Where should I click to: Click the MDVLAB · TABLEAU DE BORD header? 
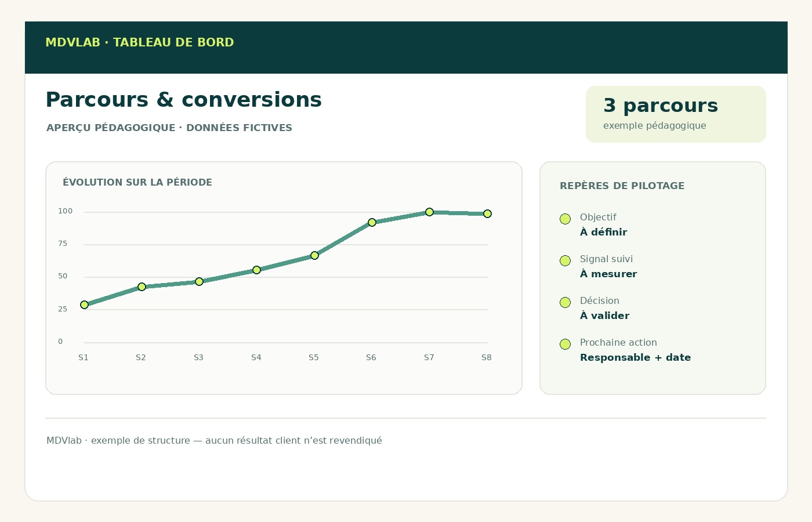coord(140,42)
